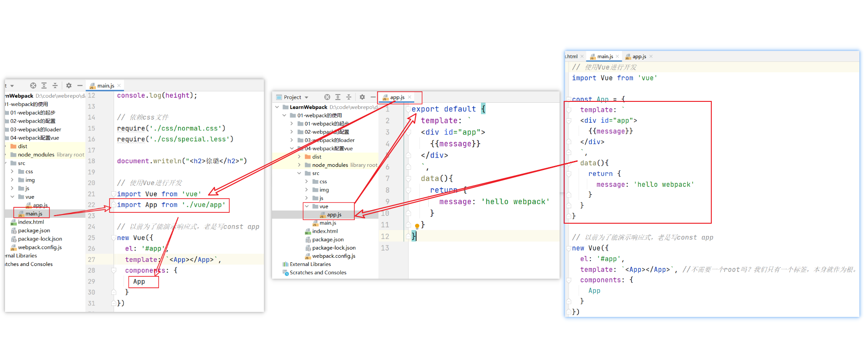
Task: Fold export default block at line 1
Action: click(x=408, y=109)
